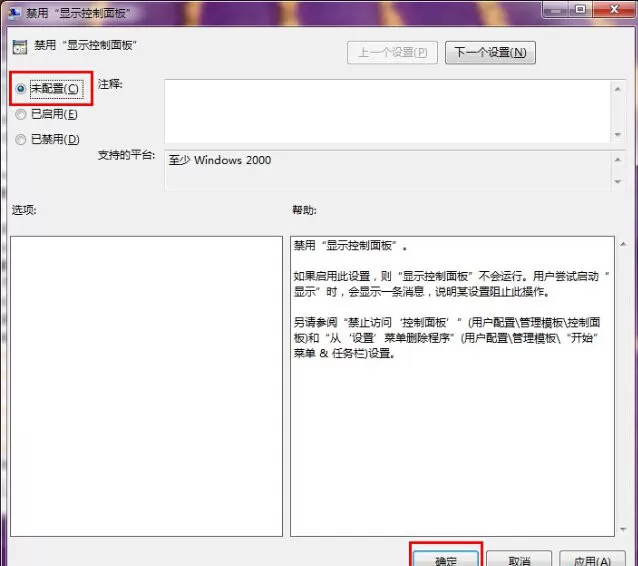638x566 pixels.
Task: Confirm with the 确定 button
Action: 446,559
